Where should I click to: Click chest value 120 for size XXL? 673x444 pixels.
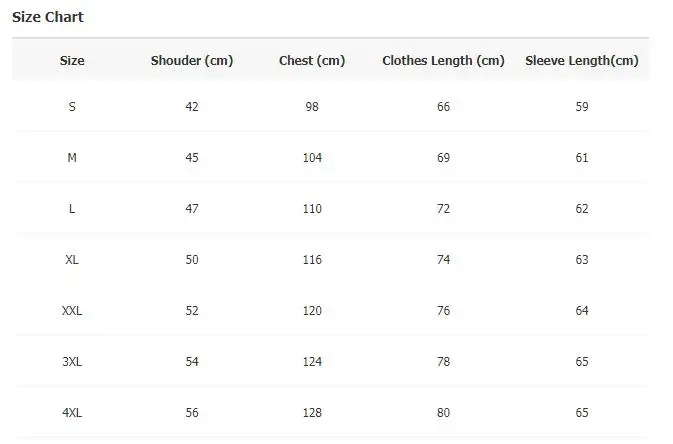[312, 311]
